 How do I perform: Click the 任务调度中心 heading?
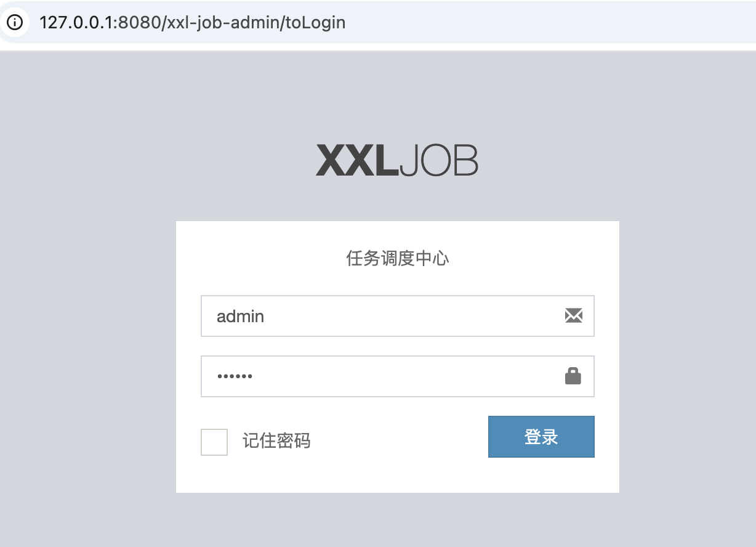(x=397, y=258)
